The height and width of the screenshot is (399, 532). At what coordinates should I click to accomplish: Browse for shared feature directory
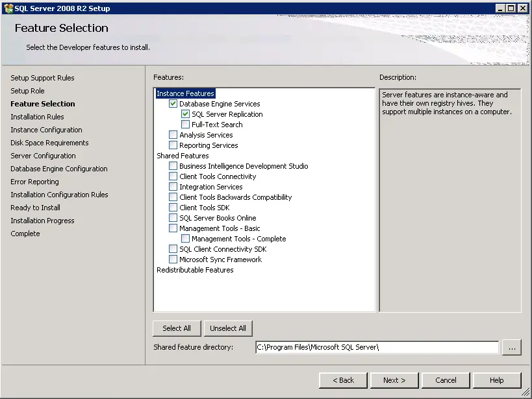point(512,348)
